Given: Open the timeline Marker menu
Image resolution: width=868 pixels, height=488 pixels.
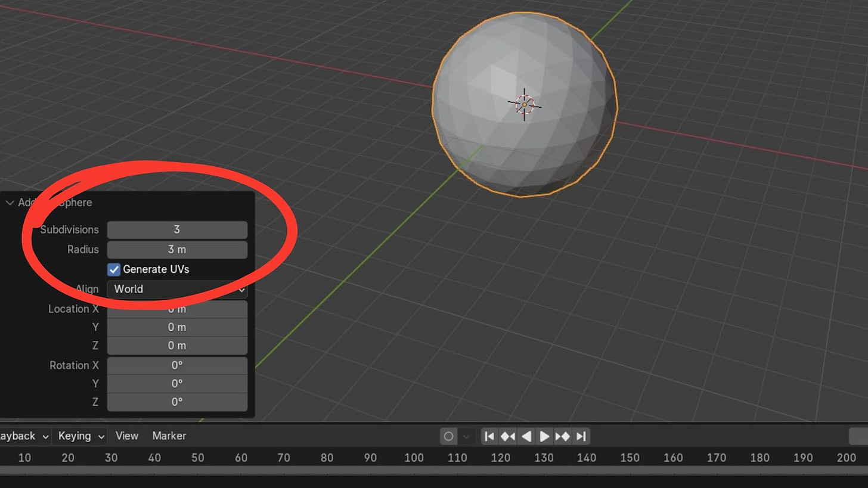Looking at the screenshot, I should [169, 436].
